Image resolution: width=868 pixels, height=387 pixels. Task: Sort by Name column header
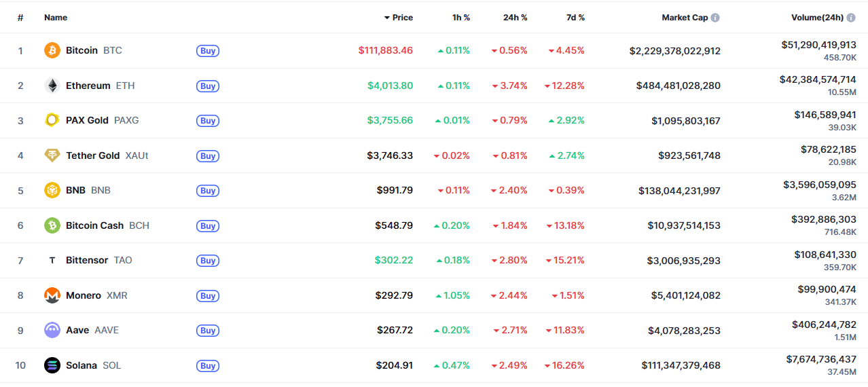56,18
